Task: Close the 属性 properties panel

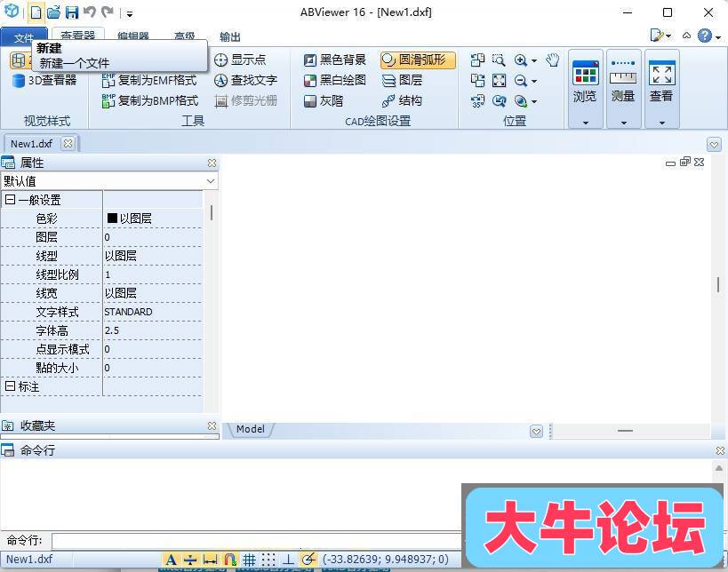Action: coord(212,163)
